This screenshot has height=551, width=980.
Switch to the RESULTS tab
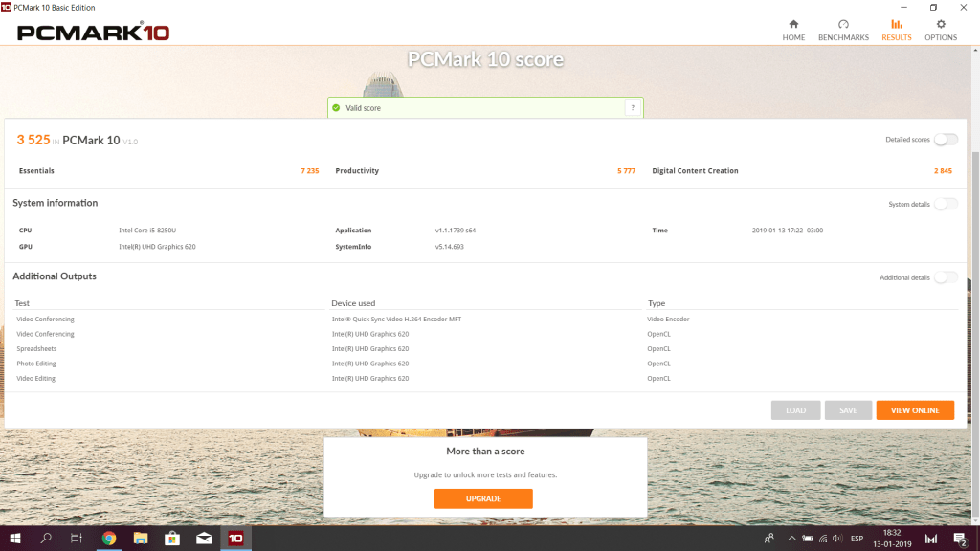pos(897,30)
